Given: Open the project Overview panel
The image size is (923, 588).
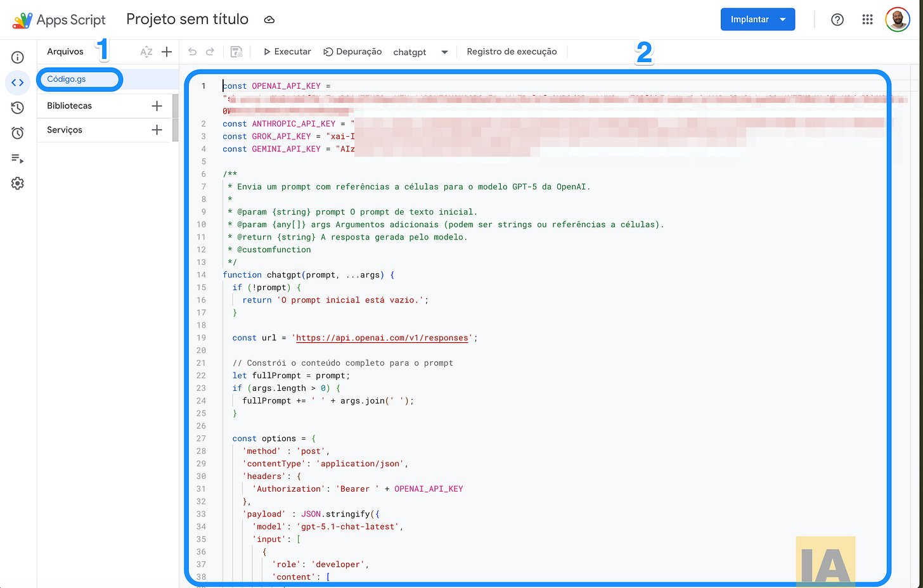Looking at the screenshot, I should [x=17, y=57].
